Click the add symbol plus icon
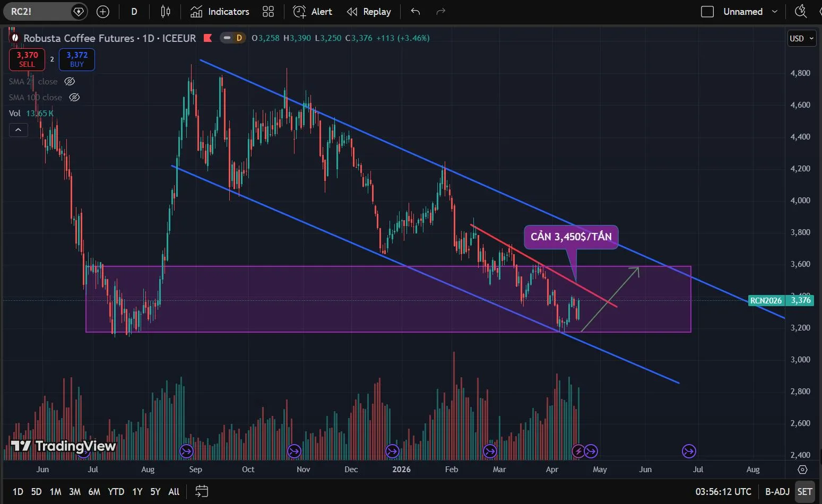 [103, 12]
